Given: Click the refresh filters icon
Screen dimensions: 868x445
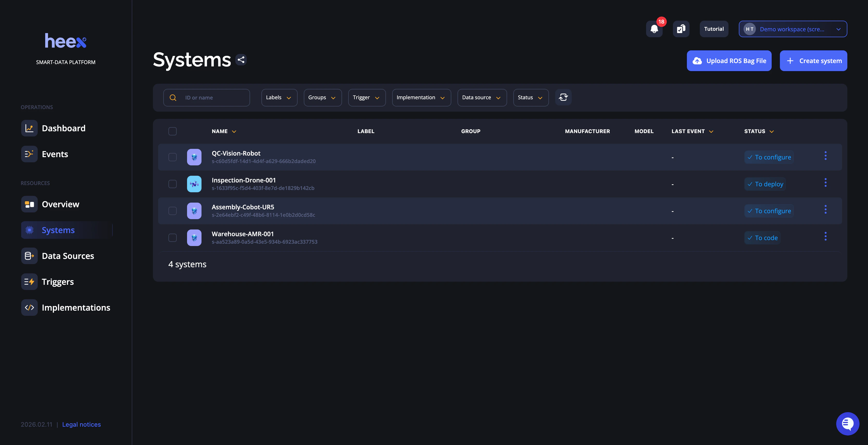Looking at the screenshot, I should [563, 97].
